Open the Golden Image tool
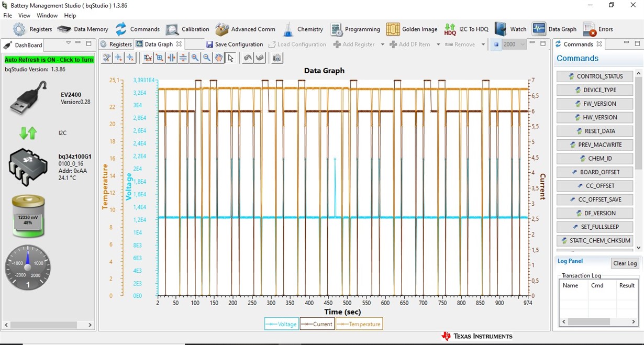 tap(412, 29)
